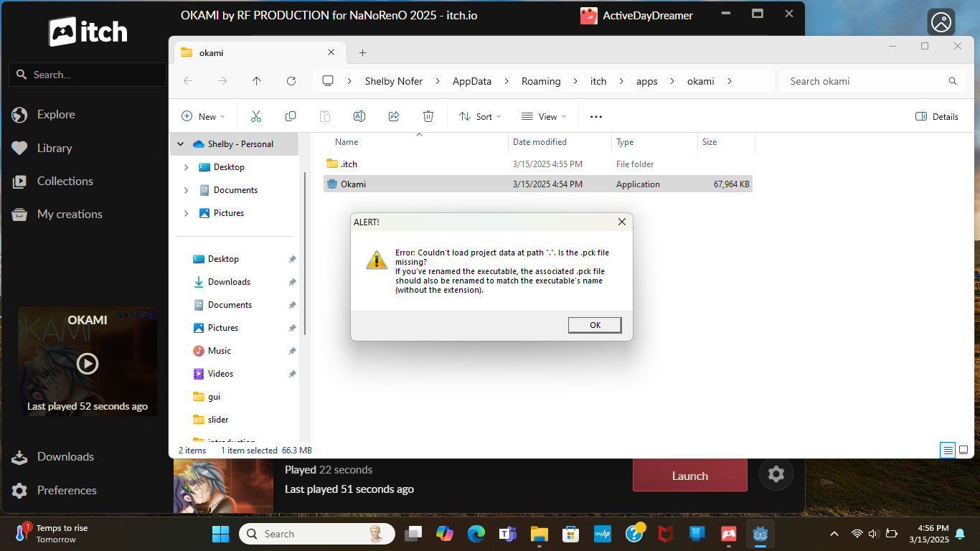Switch to details list view in Explorer
This screenshot has height=551, width=980.
(948, 450)
